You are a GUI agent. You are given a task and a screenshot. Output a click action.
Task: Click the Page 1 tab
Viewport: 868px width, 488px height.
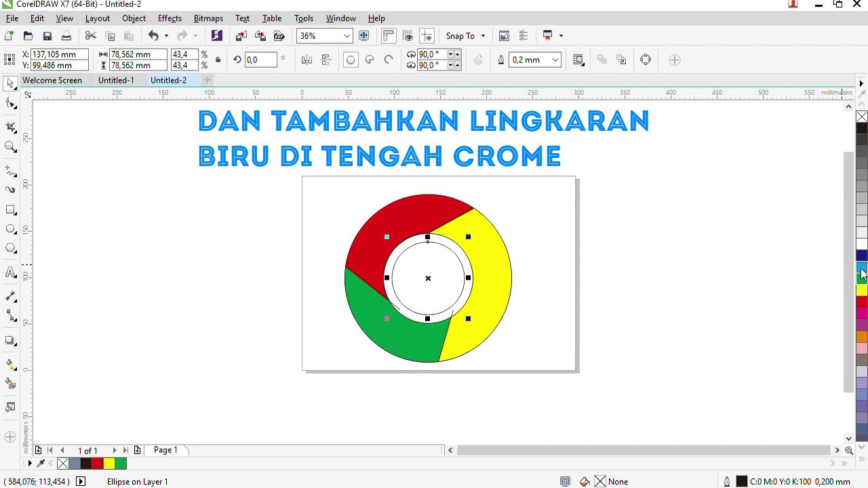[x=165, y=450]
